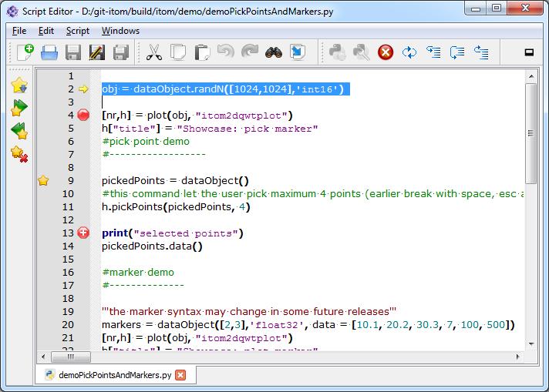Click the Save As icon with pencil
The image size is (549, 392).
96,52
